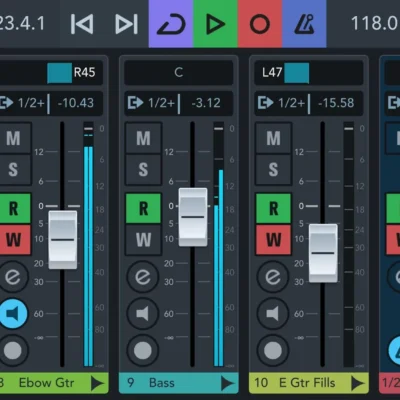
Task: Mute the Ebow Gtr channel
Action: tap(14, 138)
